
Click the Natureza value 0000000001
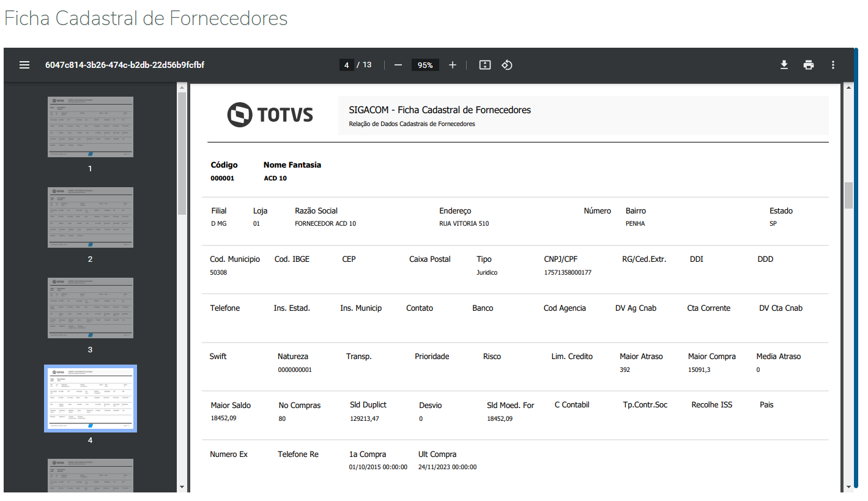tap(295, 369)
